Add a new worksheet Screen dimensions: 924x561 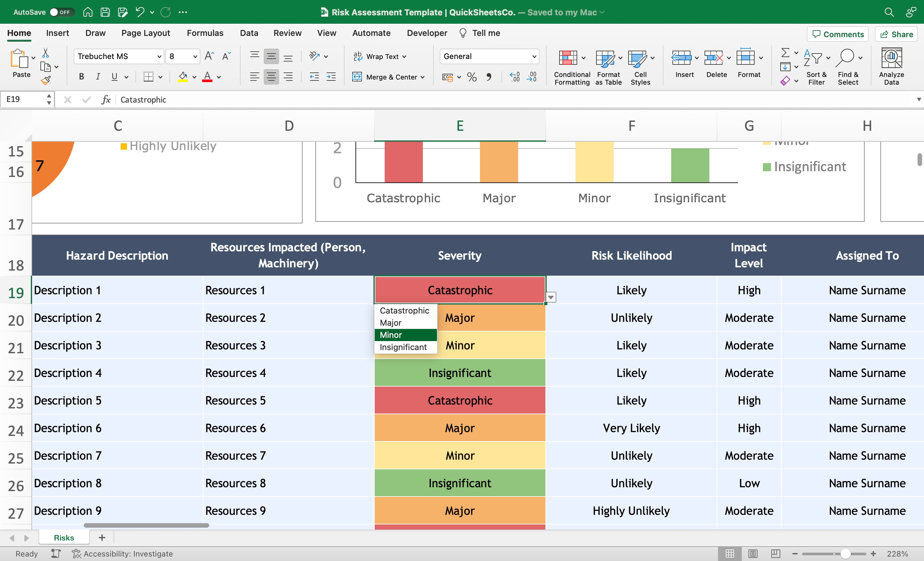point(101,537)
